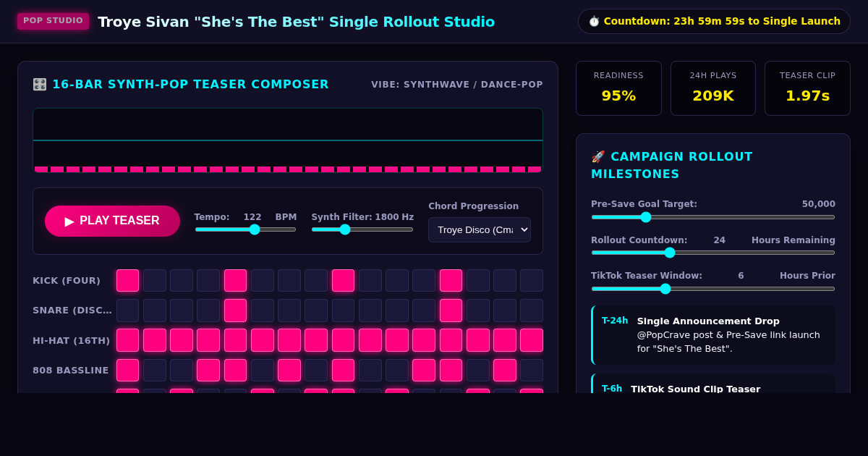Image resolution: width=868 pixels, height=456 pixels.
Task: Open the Readiness 95% stat card
Action: tap(618, 88)
